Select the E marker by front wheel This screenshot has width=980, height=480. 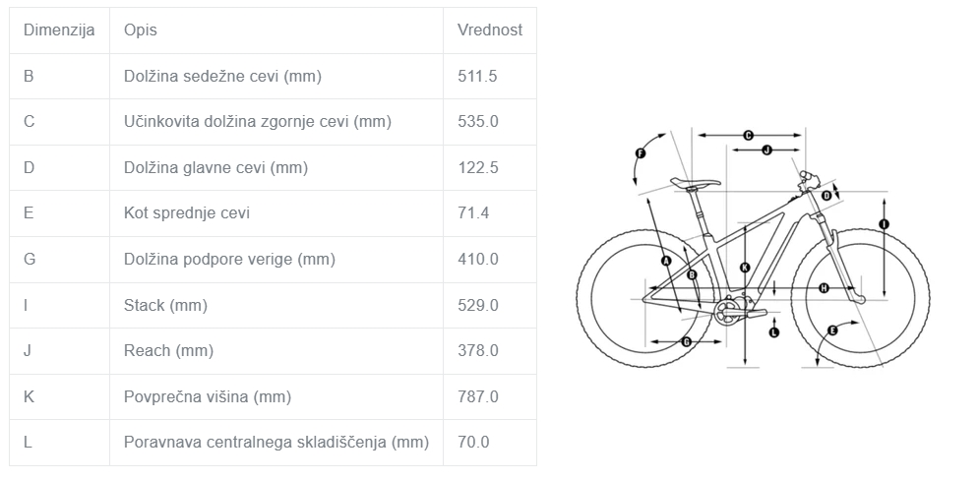pyautogui.click(x=831, y=330)
